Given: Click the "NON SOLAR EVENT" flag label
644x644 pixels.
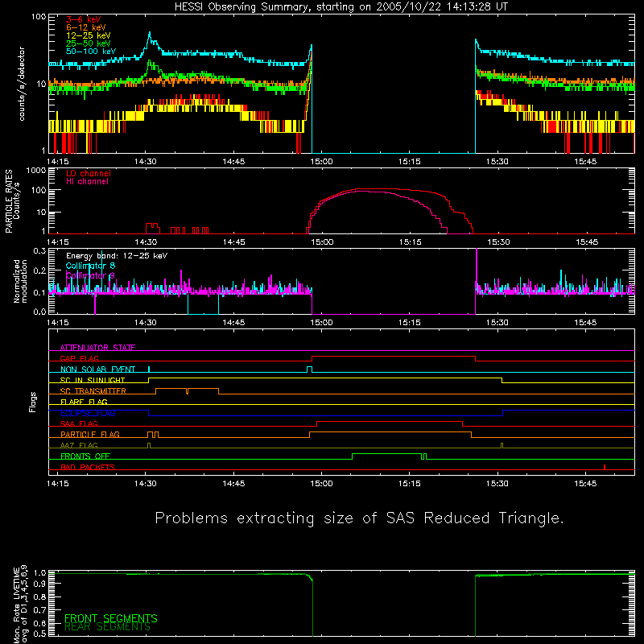Looking at the screenshot, I should 97,369.
